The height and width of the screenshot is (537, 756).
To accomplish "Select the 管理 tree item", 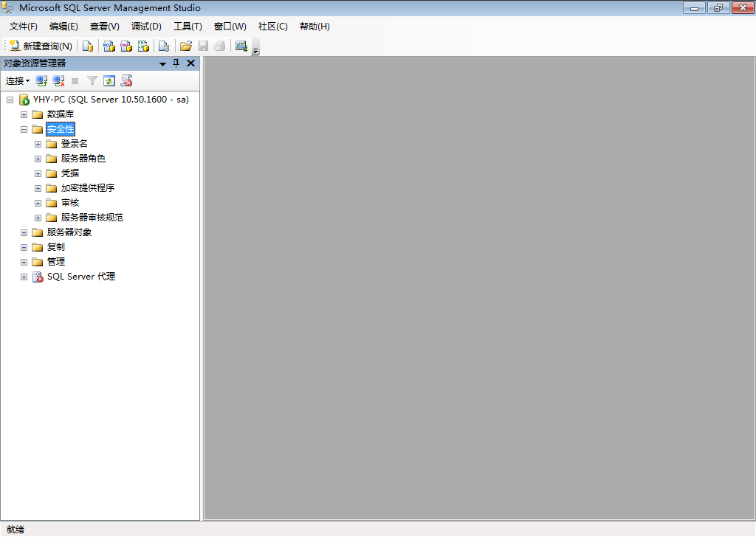I will pos(56,262).
